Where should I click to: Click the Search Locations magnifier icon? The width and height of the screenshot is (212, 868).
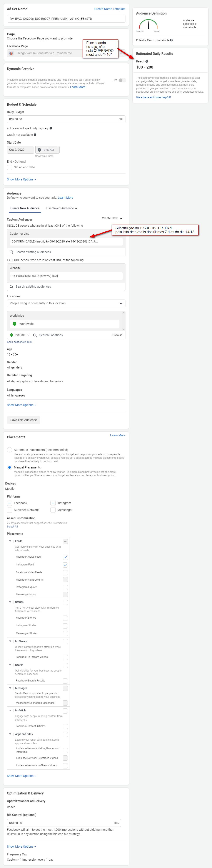pos(35,335)
